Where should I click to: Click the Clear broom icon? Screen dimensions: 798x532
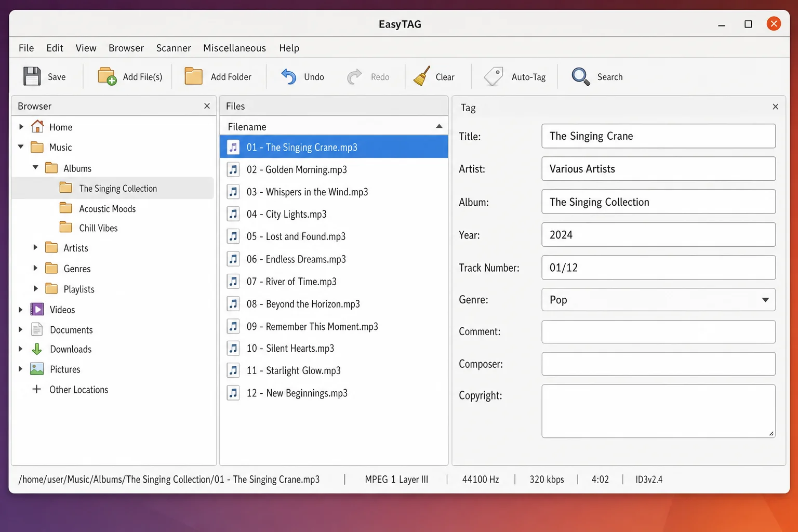[422, 76]
